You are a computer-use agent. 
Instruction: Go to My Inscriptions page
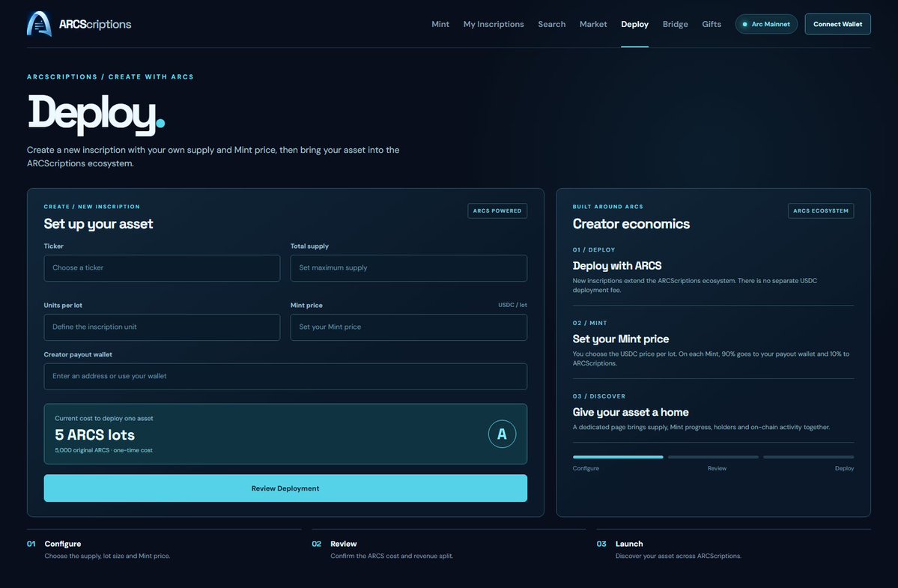[x=493, y=24]
